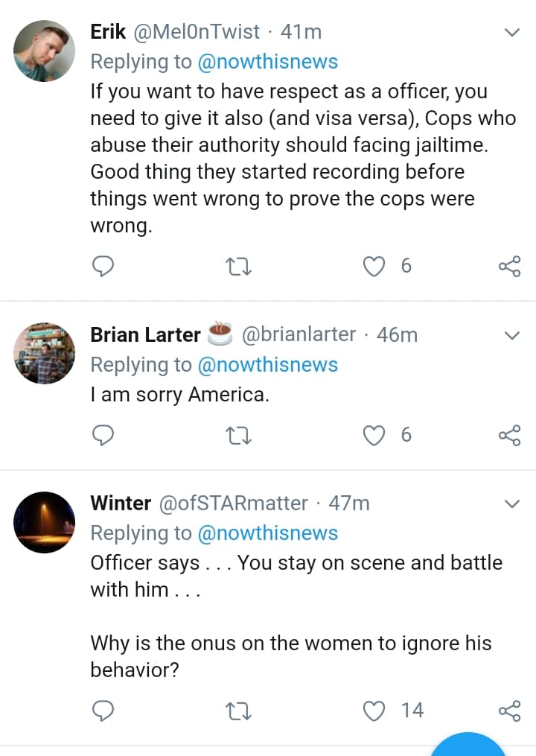536x756 pixels.
Task: Open options chevron on Erik's tweet
Action: click(x=511, y=33)
